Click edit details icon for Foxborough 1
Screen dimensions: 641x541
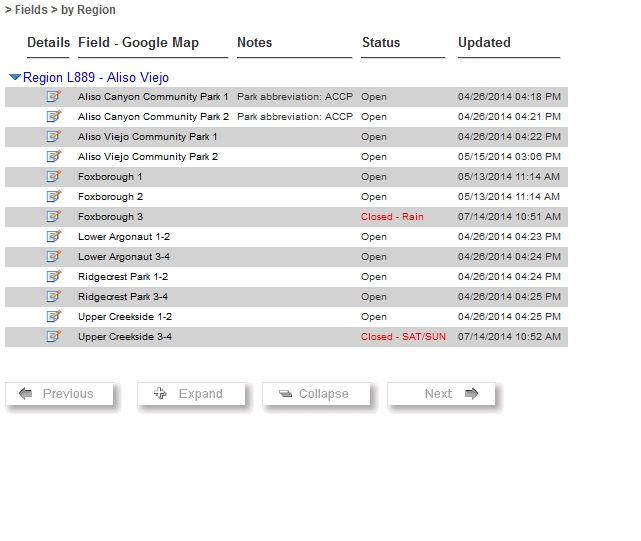(x=54, y=177)
